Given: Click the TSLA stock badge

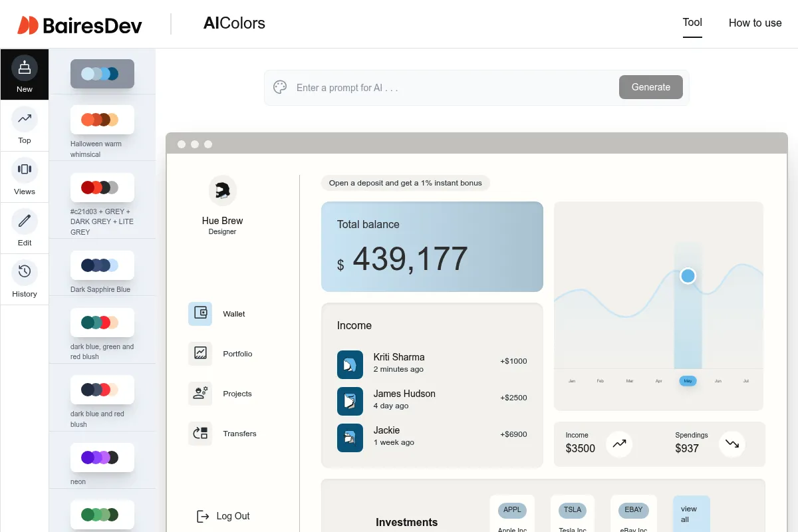Looking at the screenshot, I should pyautogui.click(x=573, y=510).
